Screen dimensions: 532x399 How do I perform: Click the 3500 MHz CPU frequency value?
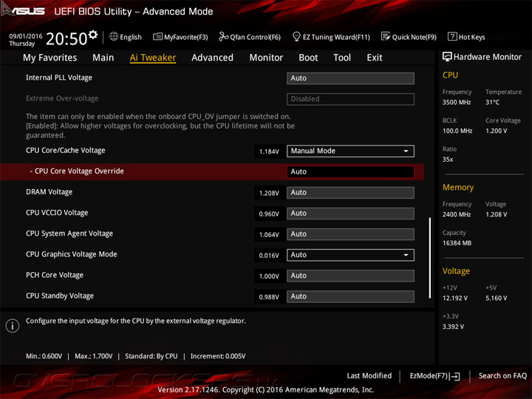click(x=457, y=102)
